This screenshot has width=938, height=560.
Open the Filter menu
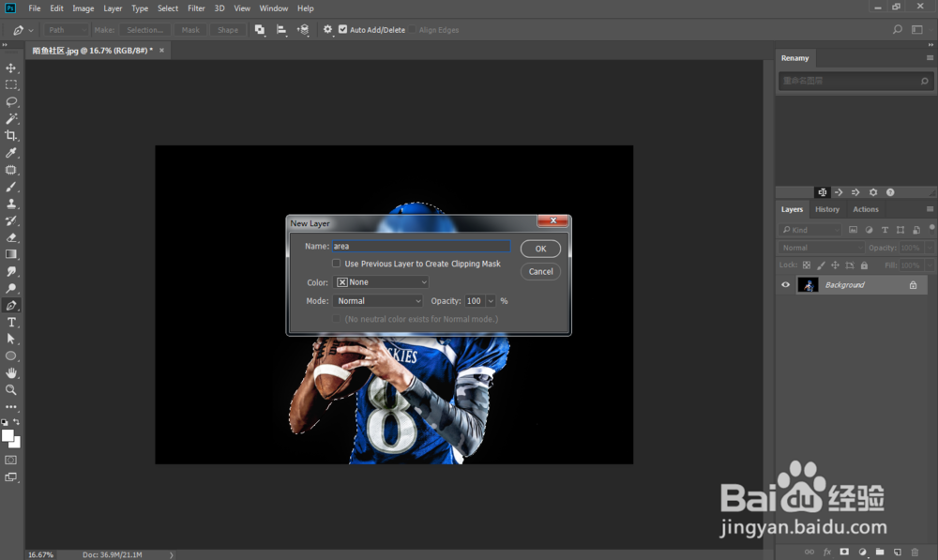[x=196, y=8]
